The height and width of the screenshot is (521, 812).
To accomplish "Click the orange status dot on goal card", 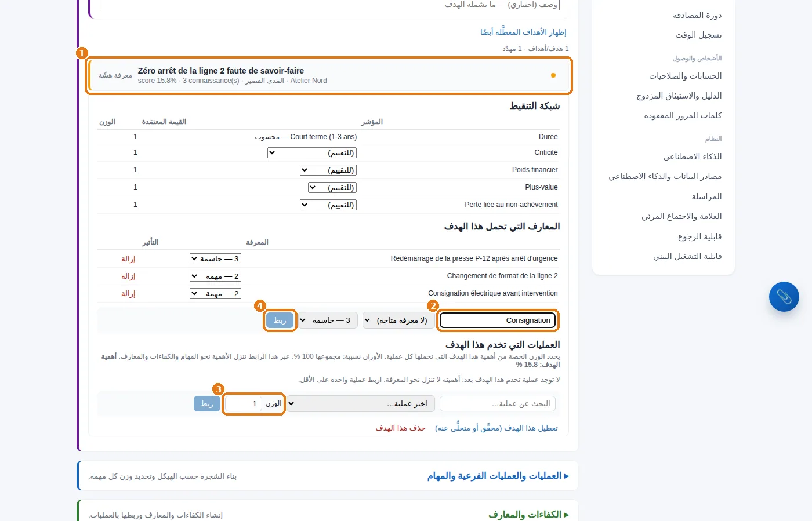I will point(553,75).
